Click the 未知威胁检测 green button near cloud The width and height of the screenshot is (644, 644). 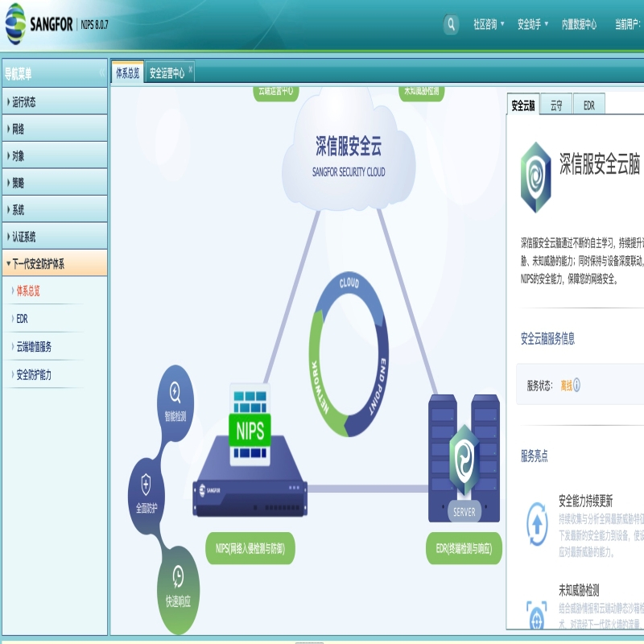click(x=421, y=93)
